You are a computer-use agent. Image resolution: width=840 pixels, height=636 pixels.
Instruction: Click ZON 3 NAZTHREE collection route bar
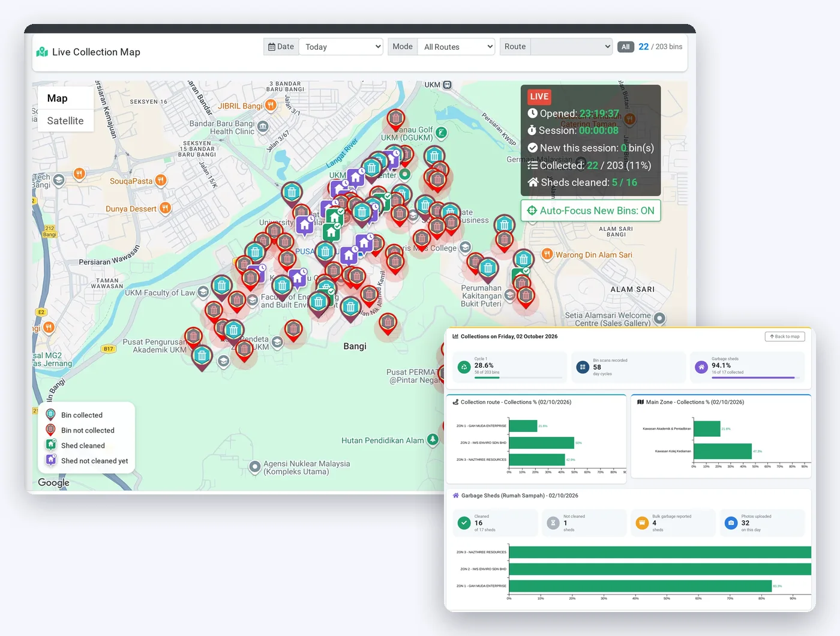pos(536,460)
